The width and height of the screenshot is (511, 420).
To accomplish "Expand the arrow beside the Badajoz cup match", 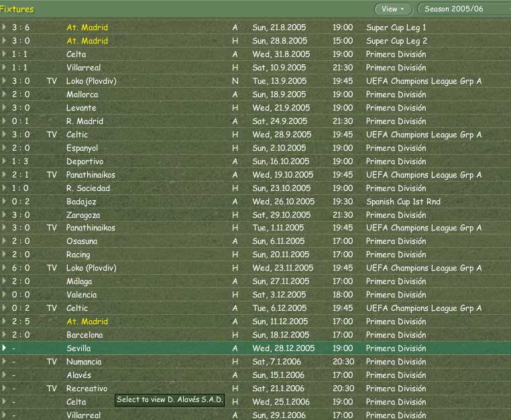I will click(4, 201).
